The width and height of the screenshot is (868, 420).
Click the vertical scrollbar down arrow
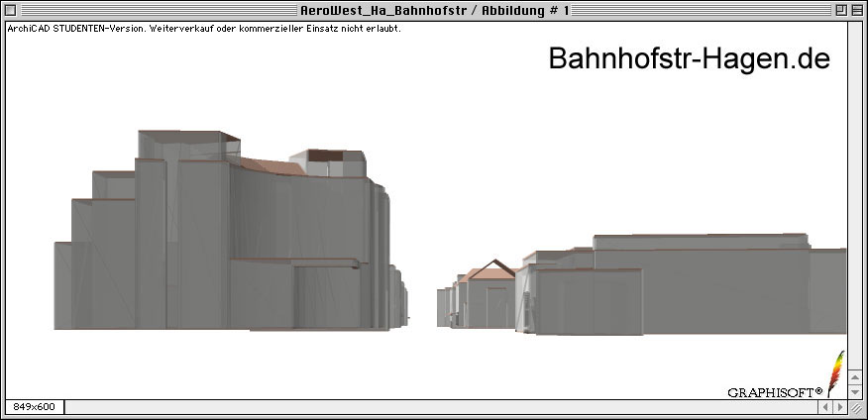pos(855,391)
